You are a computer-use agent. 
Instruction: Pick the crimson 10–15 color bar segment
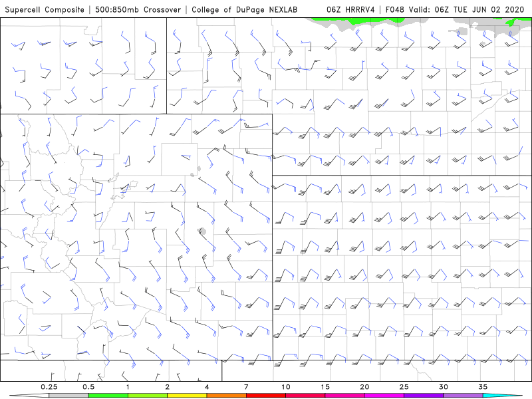click(x=305, y=396)
